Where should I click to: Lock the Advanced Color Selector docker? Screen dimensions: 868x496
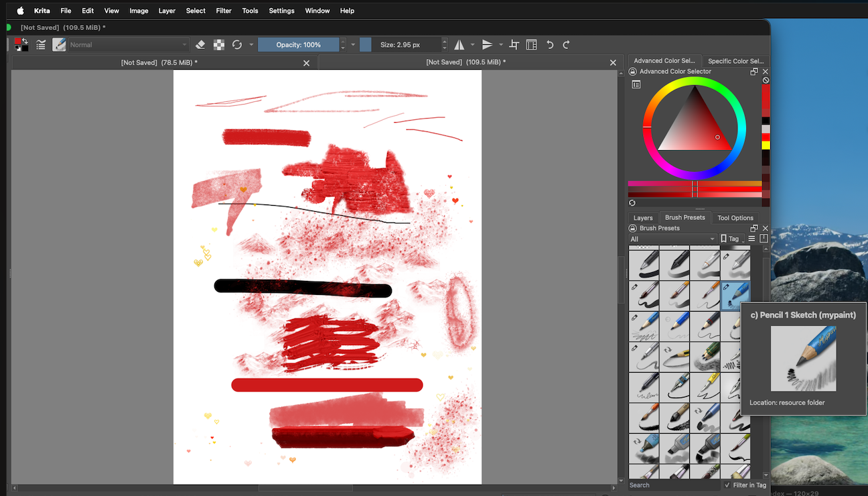point(632,72)
